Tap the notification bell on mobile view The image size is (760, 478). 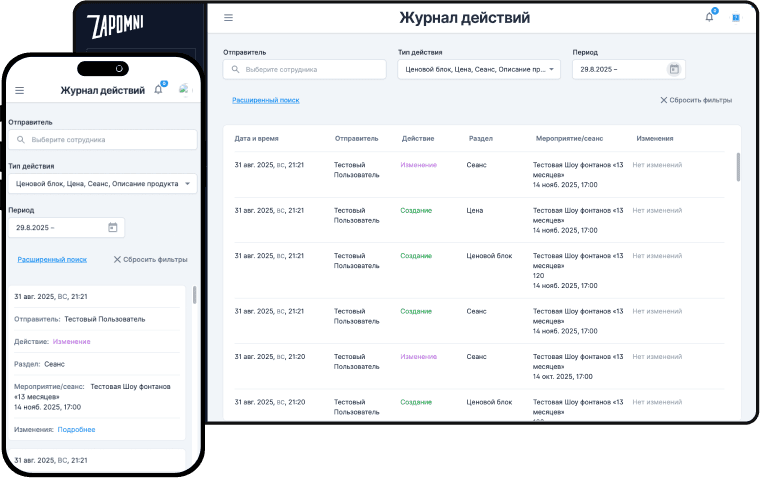[x=158, y=90]
